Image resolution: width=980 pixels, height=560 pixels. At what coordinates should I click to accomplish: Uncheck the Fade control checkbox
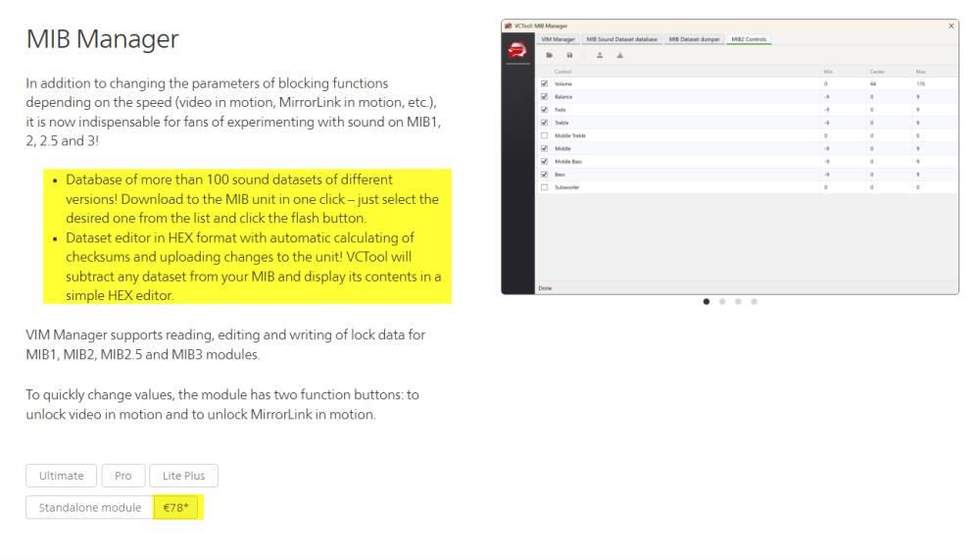pyautogui.click(x=544, y=110)
